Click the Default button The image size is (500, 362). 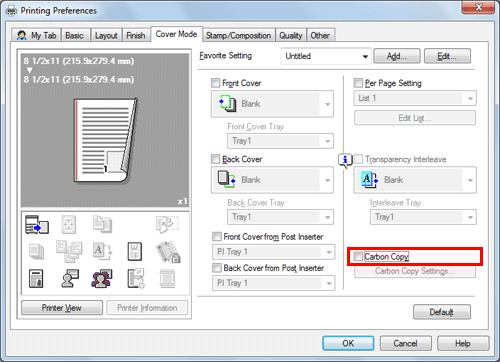[442, 312]
